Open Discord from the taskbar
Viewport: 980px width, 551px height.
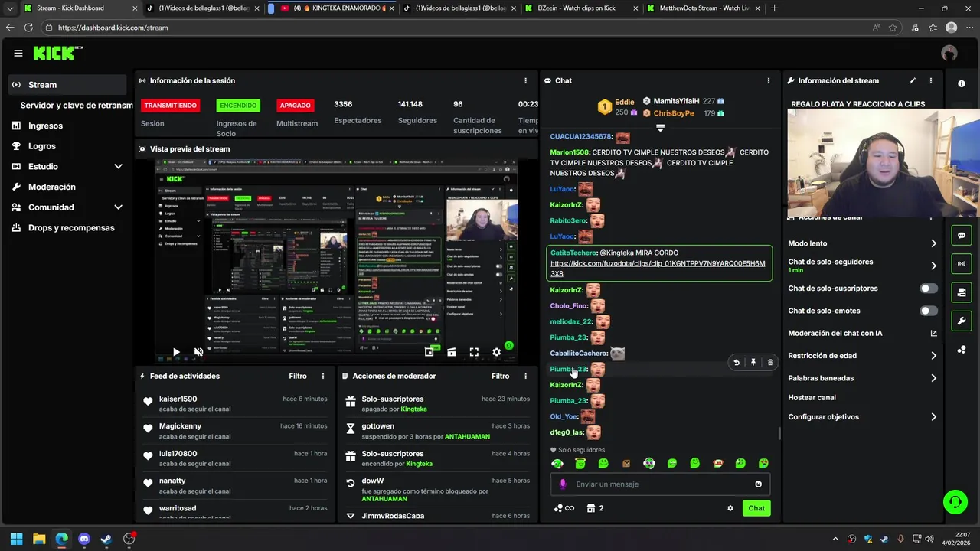84,539
